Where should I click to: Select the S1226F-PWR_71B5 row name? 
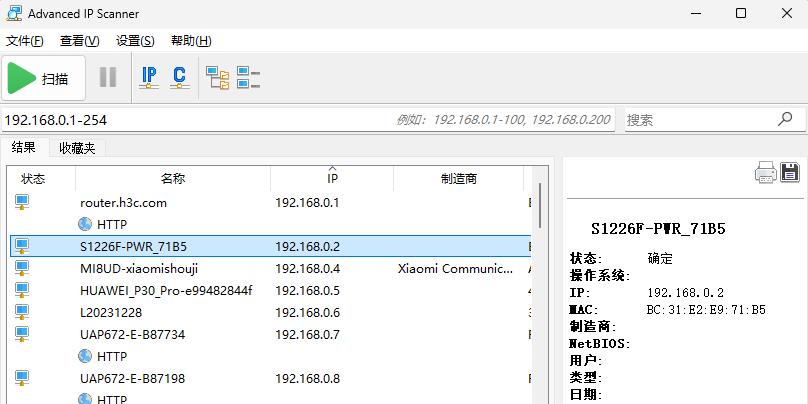pos(133,247)
